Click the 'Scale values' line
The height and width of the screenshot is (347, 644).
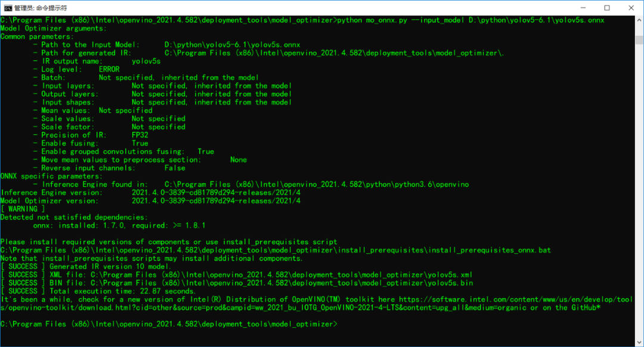coord(109,119)
